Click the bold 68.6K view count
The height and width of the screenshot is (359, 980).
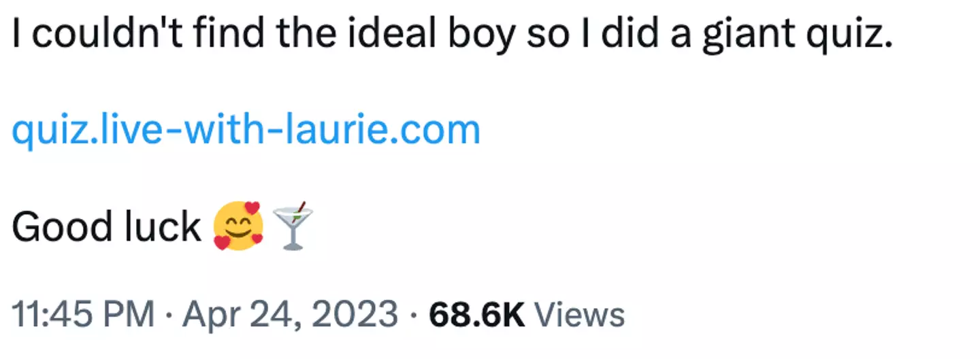pyautogui.click(x=476, y=315)
